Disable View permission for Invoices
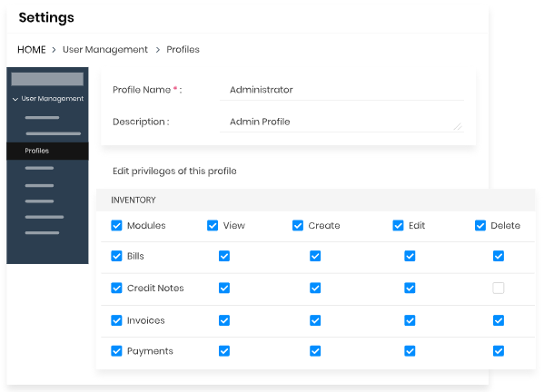Image resolution: width=554 pixels, height=392 pixels. coord(224,320)
